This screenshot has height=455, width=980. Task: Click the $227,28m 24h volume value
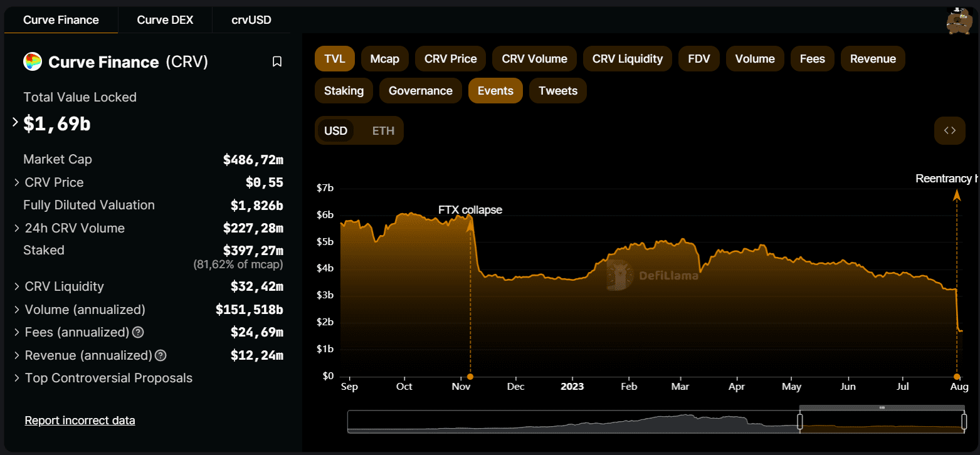pos(253,228)
